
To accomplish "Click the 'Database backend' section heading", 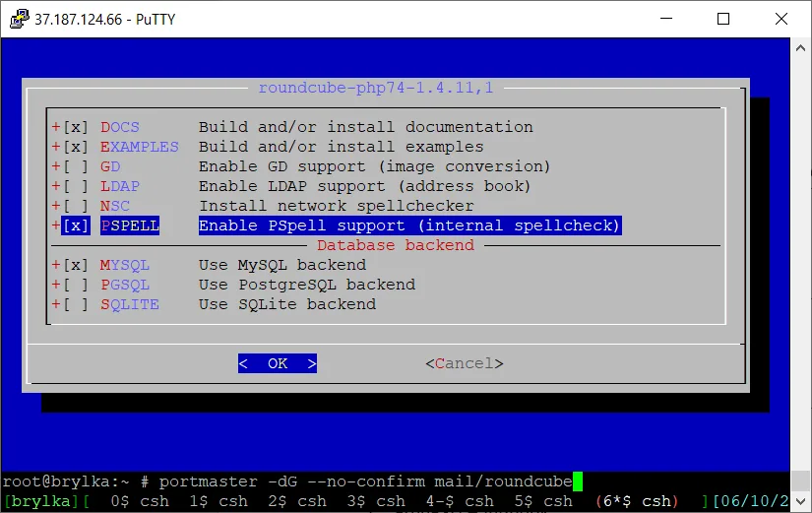I will coord(396,245).
